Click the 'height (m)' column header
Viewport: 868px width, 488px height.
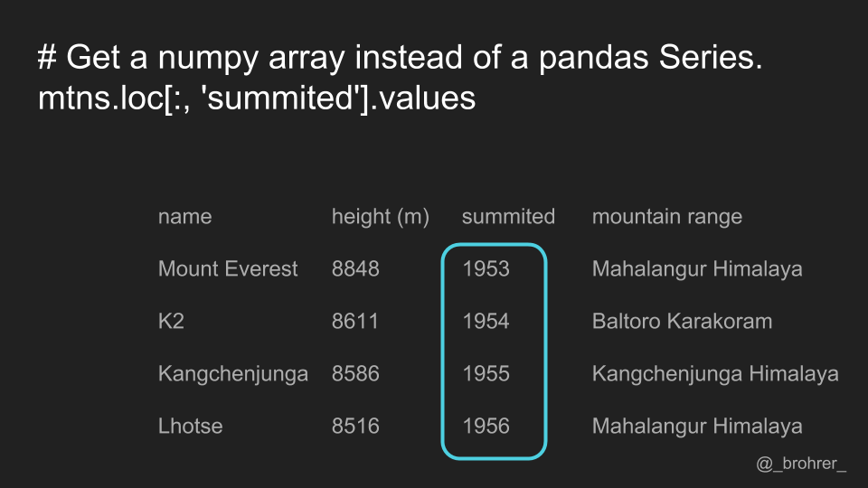[381, 216]
